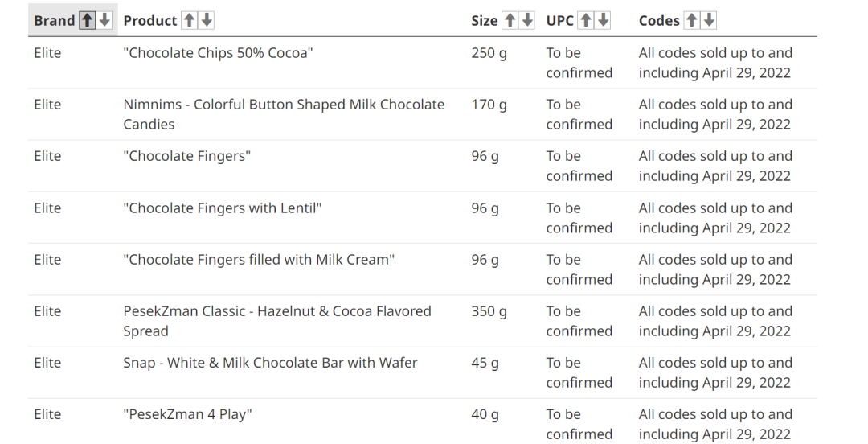This screenshot has width=868, height=444.
Task: Click the Product column header text
Action: 150,20
